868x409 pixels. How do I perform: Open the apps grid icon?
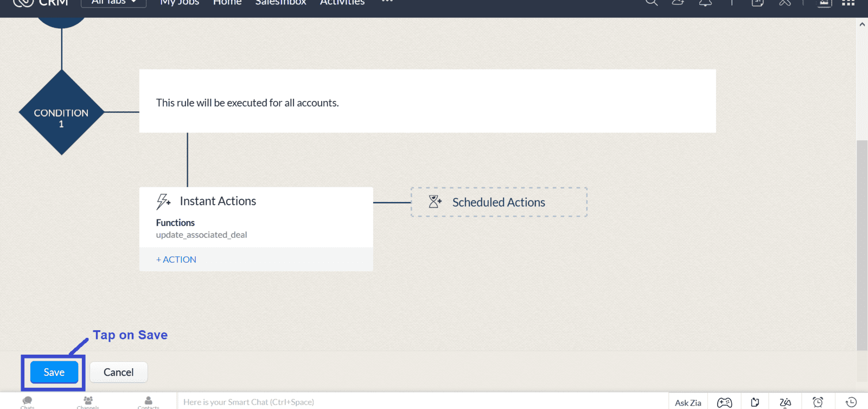pos(848,3)
